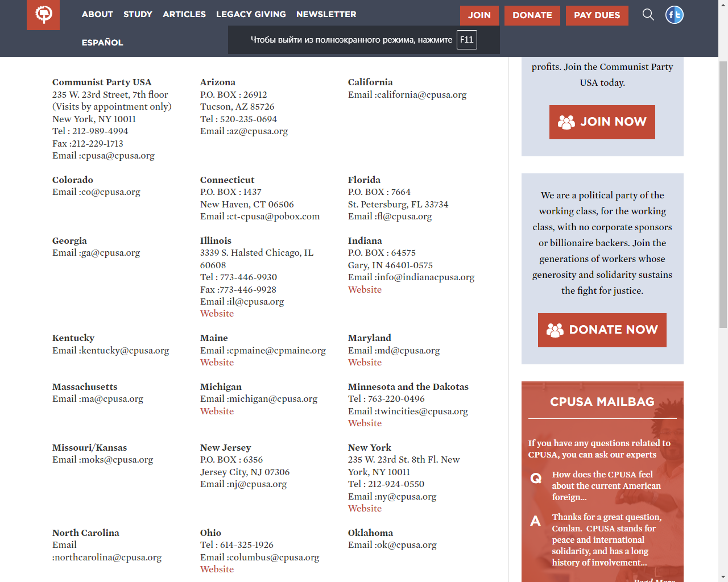Click the Join Now button
728x582 pixels.
point(602,122)
